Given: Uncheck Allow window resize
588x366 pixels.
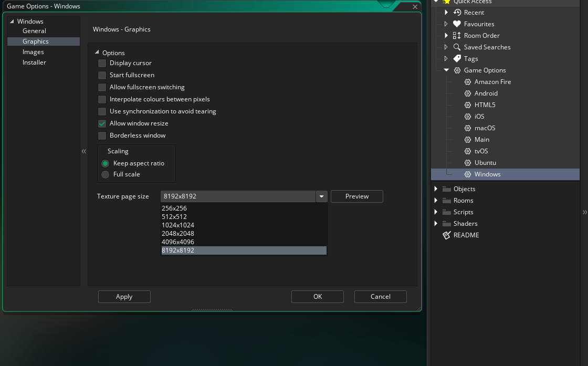Looking at the screenshot, I should tap(102, 124).
